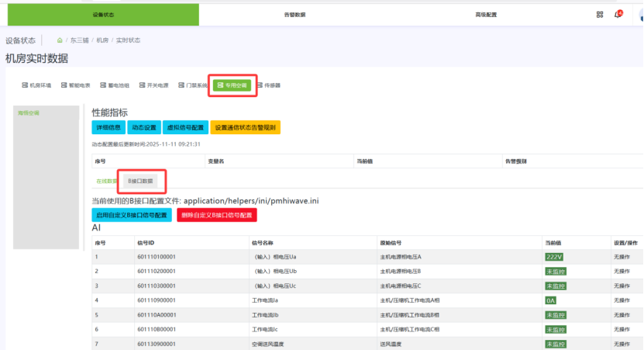This screenshot has width=644, height=350.
Task: Select 海悟空调 in the left device list
Action: click(x=29, y=113)
